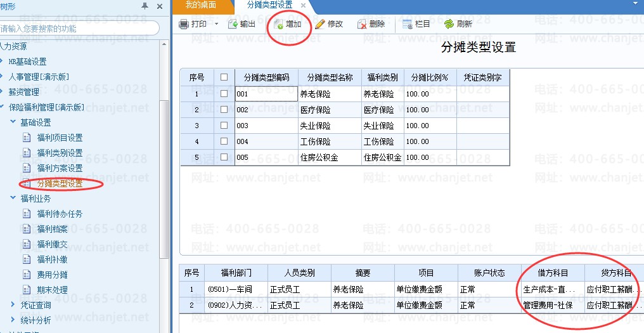The image size is (644, 333).
Task: Check the box for row 003 失业保险
Action: pyautogui.click(x=224, y=126)
